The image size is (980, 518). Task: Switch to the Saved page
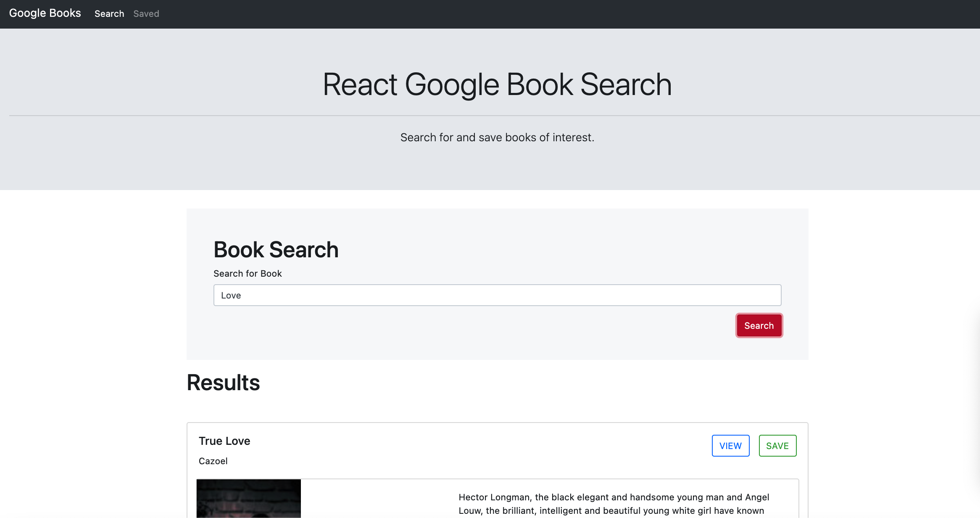[146, 14]
